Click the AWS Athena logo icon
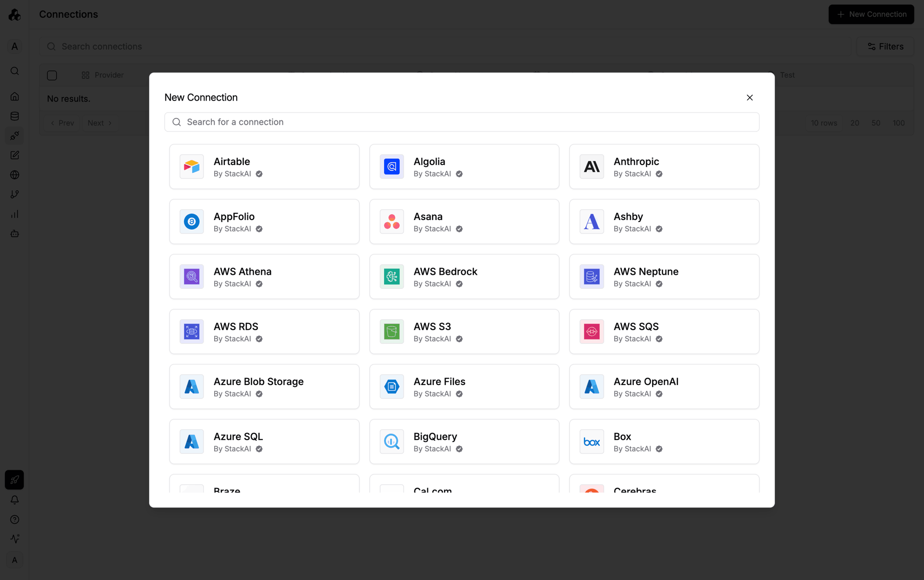This screenshot has width=924, height=580. pyautogui.click(x=192, y=276)
